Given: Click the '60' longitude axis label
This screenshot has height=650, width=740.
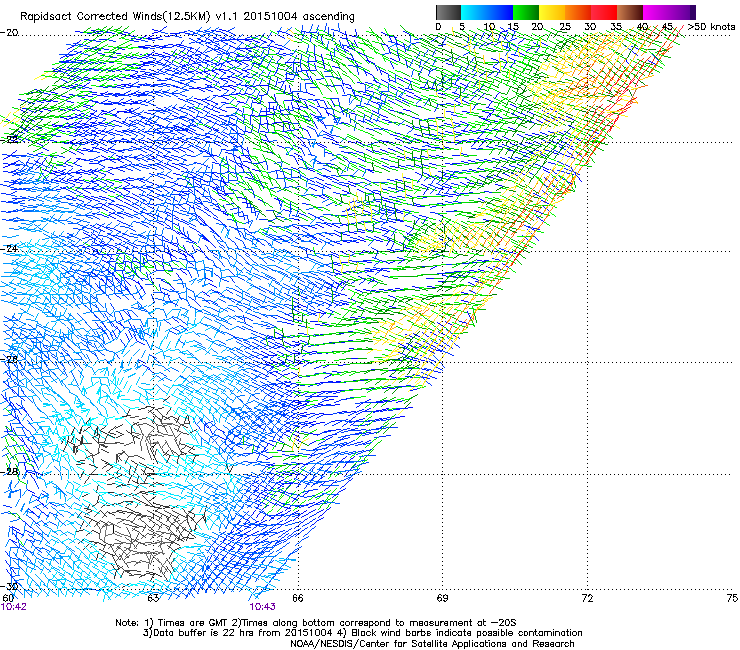Looking at the screenshot, I should 8,598.
